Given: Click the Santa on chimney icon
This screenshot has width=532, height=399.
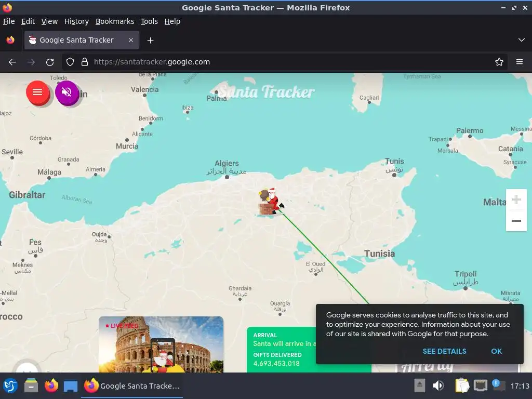Looking at the screenshot, I should click(x=270, y=202).
